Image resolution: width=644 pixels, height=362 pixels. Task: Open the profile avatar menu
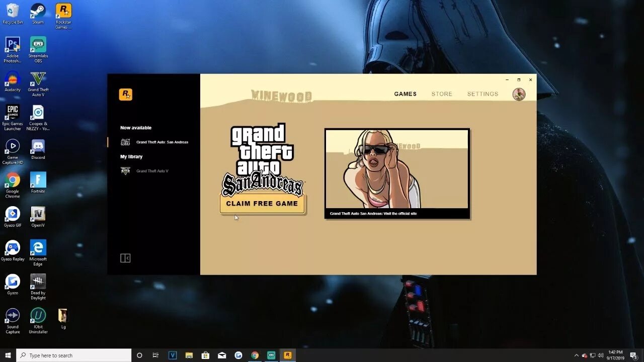pos(519,94)
